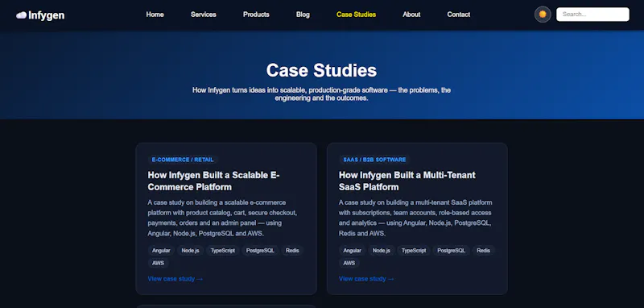Select Node.js tag in SaaS card
Image resolution: width=644 pixels, height=308 pixels.
click(x=381, y=251)
